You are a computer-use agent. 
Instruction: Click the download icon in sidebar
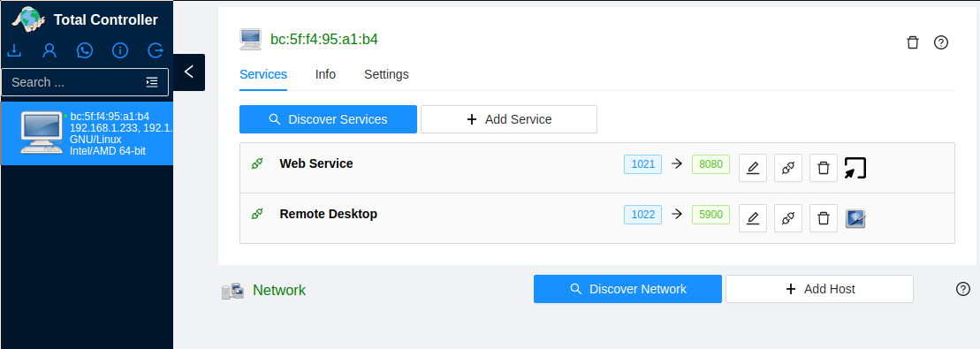tap(14, 50)
